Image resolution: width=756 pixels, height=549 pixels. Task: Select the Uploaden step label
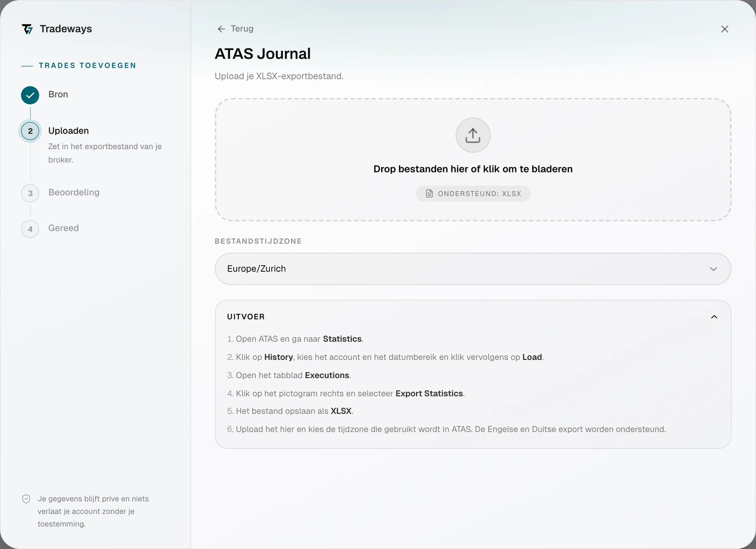69,131
